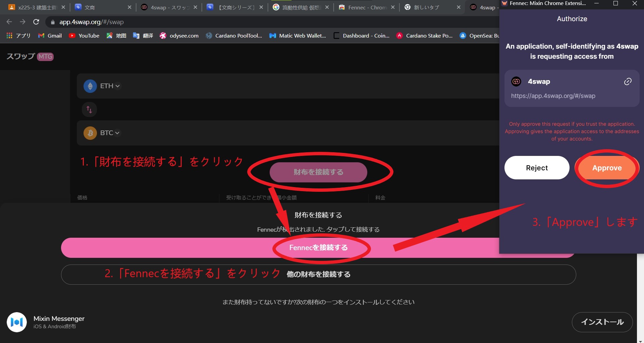644x343 pixels.
Task: Click the browser back arrow
Action: click(x=9, y=22)
